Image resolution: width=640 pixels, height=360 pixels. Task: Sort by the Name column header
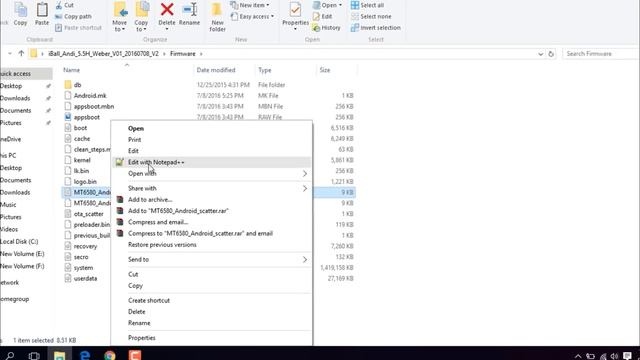(x=71, y=70)
